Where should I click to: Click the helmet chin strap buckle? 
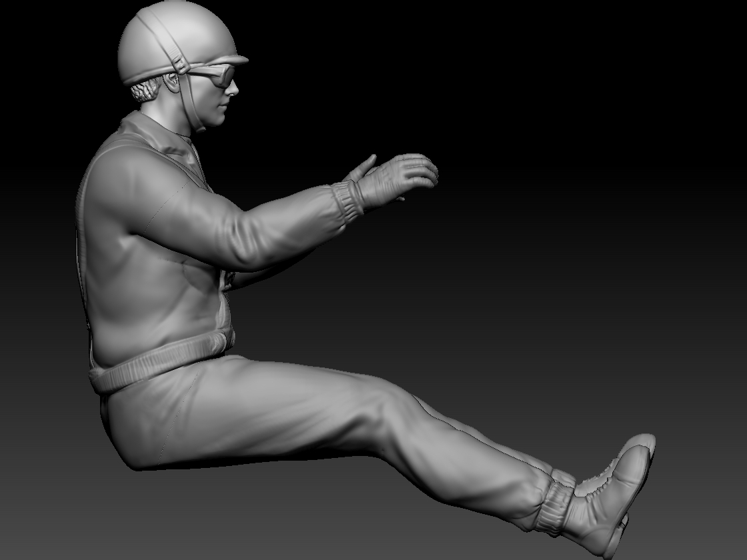point(181,65)
